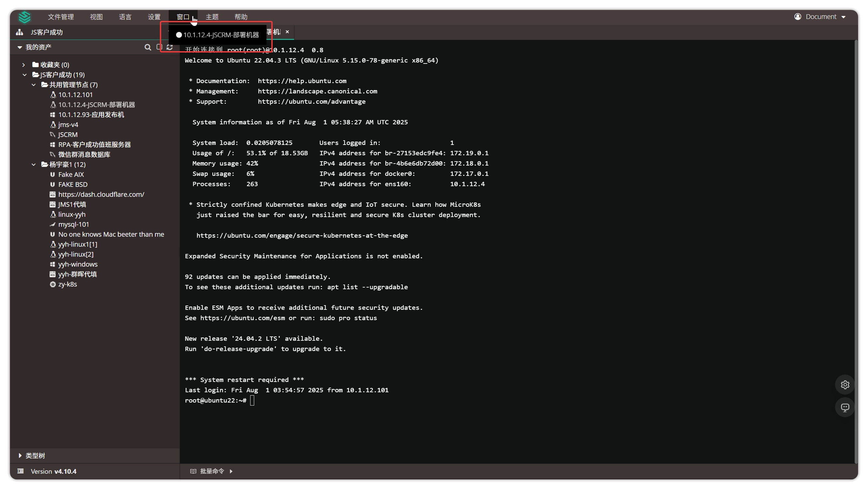
Task: Click the Version v4.10.4 label
Action: 54,471
